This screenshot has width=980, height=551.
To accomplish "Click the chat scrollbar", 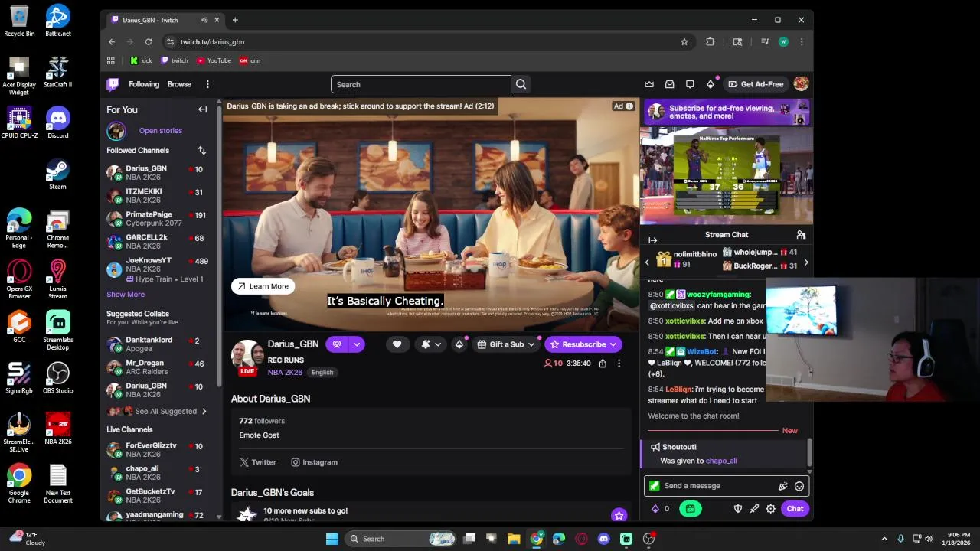I will pyautogui.click(x=809, y=452).
